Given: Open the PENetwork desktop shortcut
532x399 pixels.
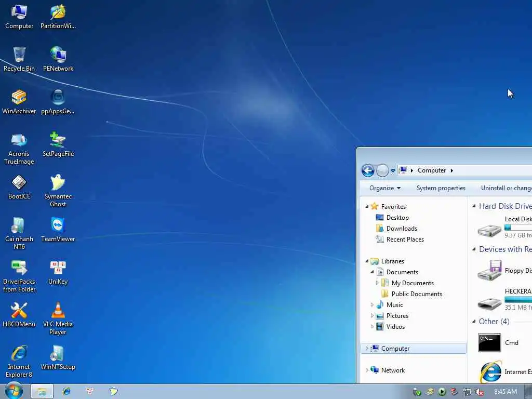Looking at the screenshot, I should [58, 59].
